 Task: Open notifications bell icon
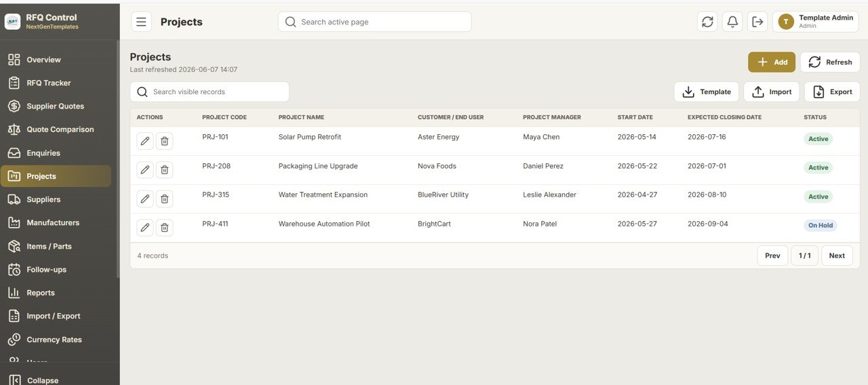click(732, 22)
